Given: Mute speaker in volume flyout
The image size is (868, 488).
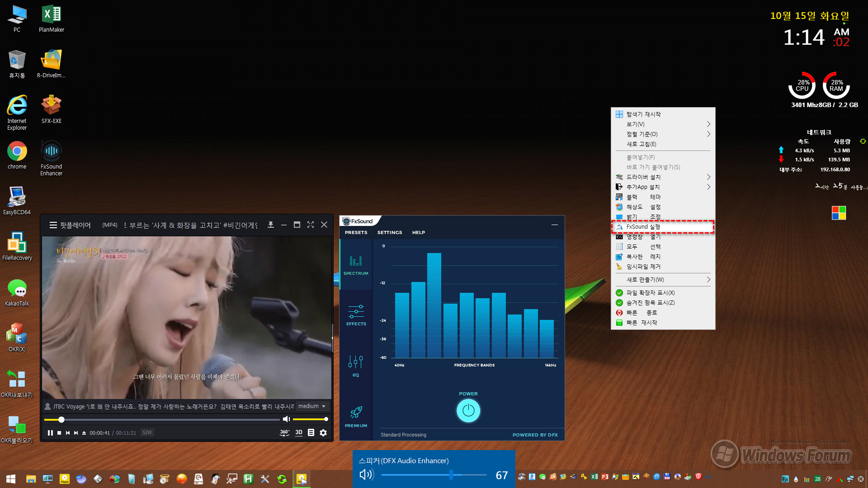Looking at the screenshot, I should pos(366,474).
